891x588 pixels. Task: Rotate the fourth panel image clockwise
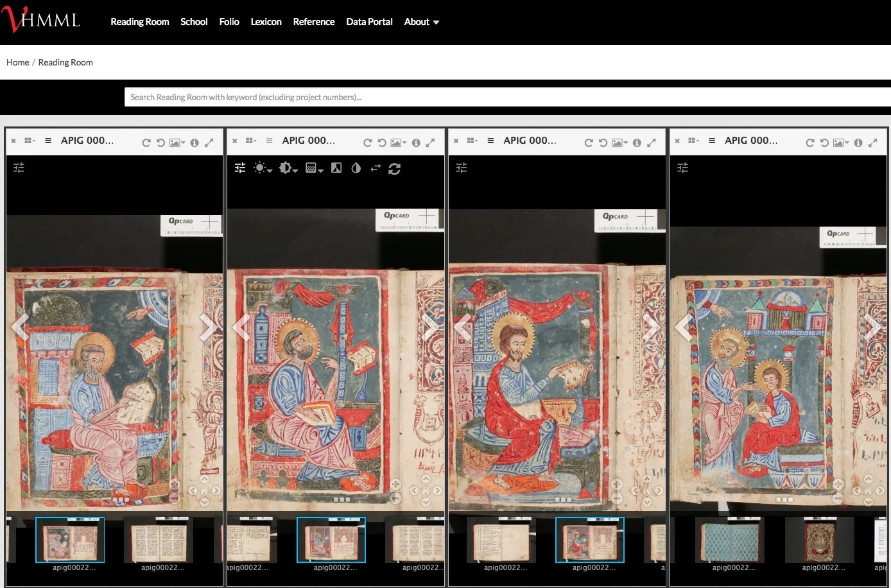[810, 143]
